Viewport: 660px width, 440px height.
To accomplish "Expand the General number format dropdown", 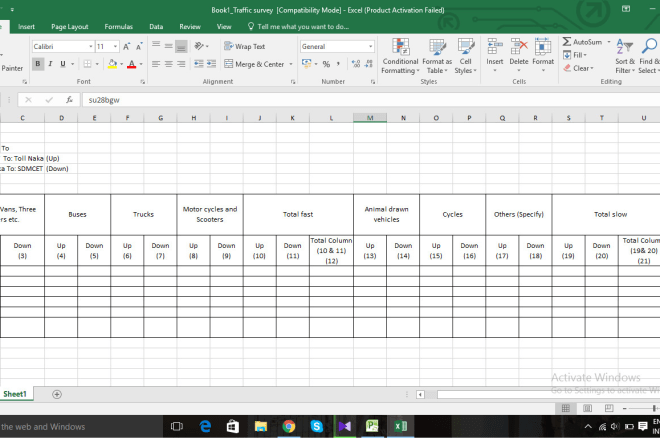I will (371, 46).
